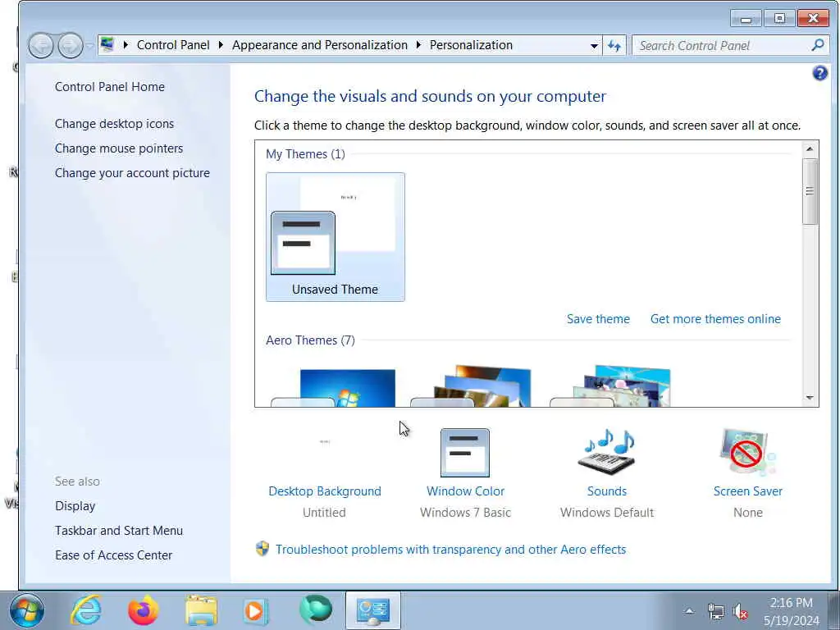The width and height of the screenshot is (840, 630).
Task: Click the green round taskbar app icon
Action: [316, 610]
